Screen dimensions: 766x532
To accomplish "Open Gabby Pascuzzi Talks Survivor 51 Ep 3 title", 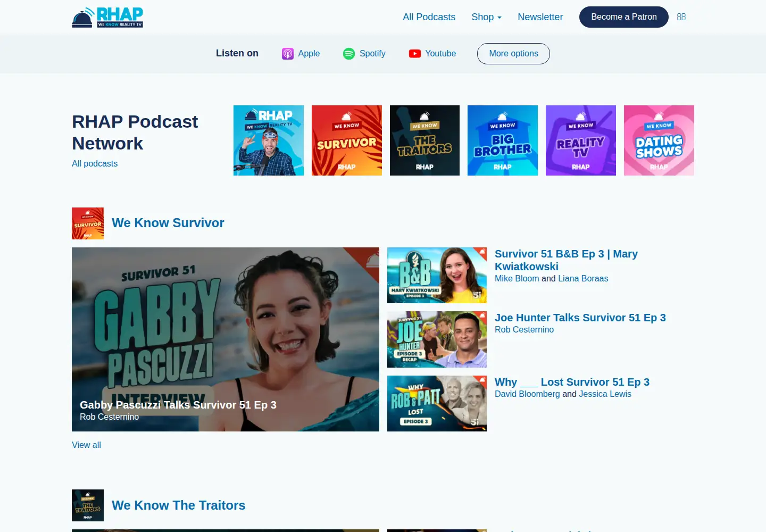I will pyautogui.click(x=178, y=405).
